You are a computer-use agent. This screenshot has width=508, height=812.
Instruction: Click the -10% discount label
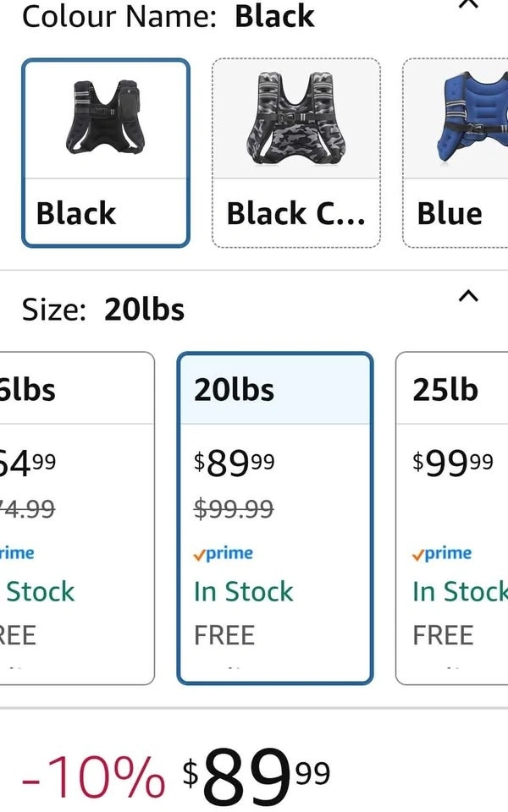(92, 772)
